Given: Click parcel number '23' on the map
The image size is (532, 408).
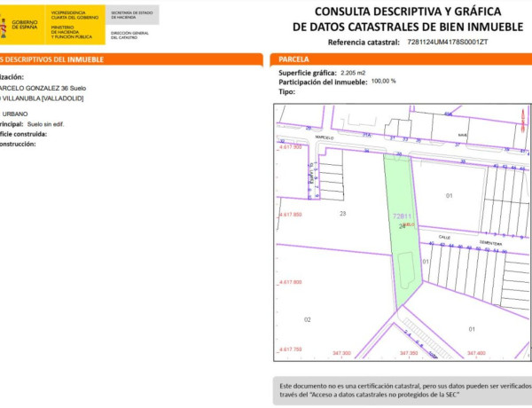Looking at the screenshot, I should pyautogui.click(x=342, y=214).
